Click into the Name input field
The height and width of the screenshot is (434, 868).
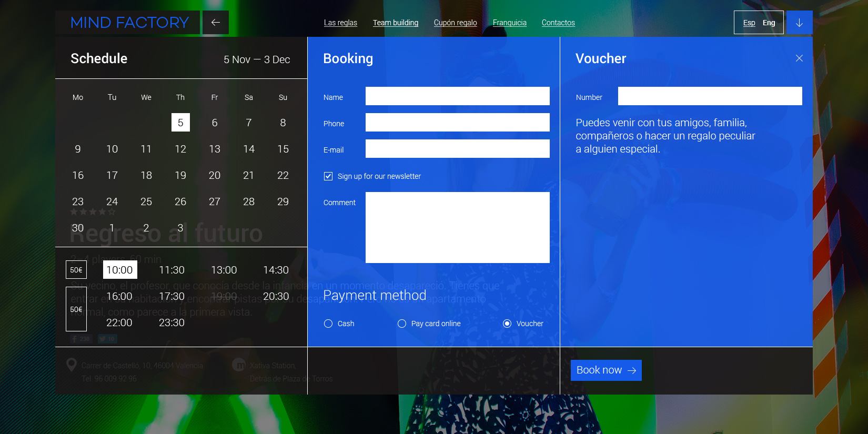(x=457, y=96)
